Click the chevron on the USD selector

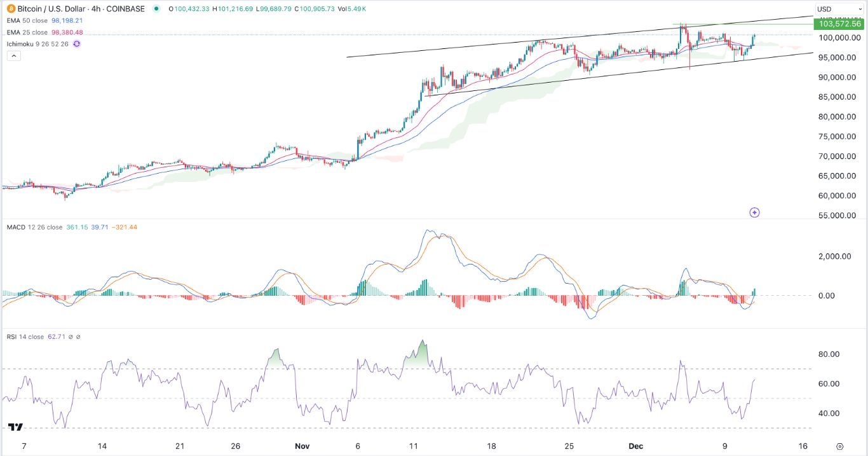860,8
